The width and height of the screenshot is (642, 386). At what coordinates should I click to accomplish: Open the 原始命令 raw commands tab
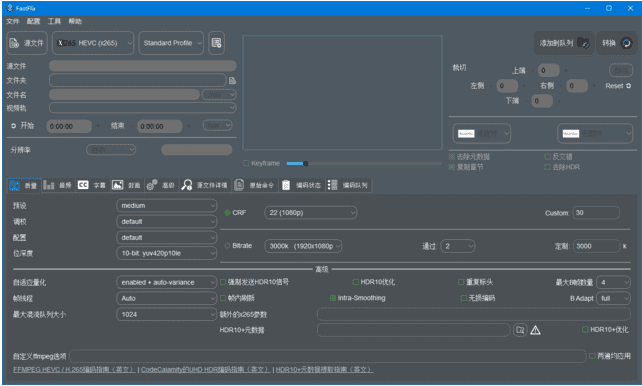pyautogui.click(x=255, y=185)
